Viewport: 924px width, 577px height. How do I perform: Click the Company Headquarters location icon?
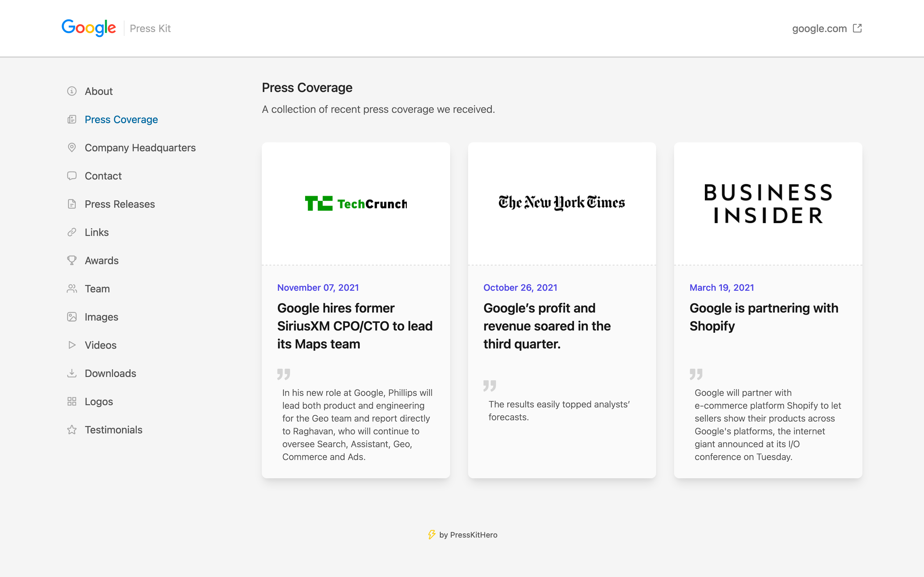(72, 147)
